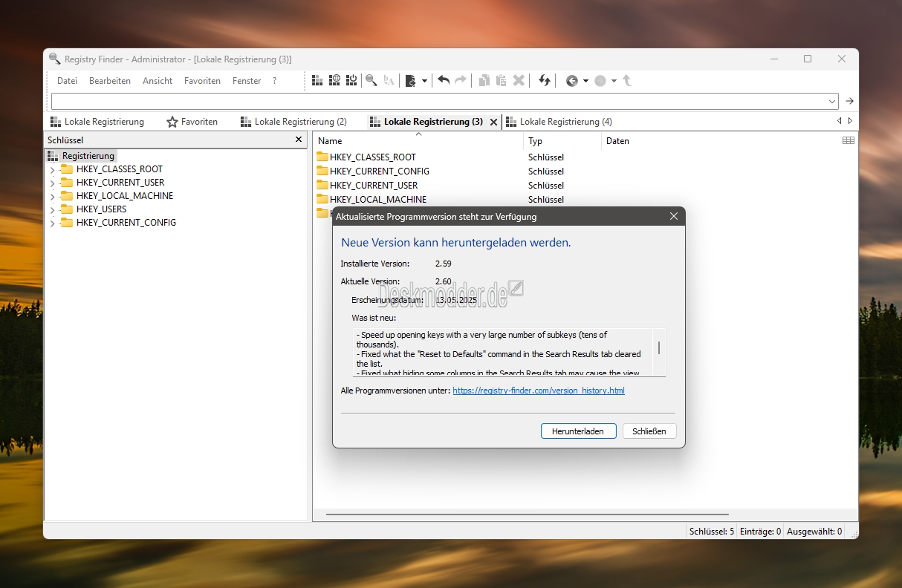The width and height of the screenshot is (902, 588).
Task: Navigate back with the left-arrow icon
Action: point(571,81)
